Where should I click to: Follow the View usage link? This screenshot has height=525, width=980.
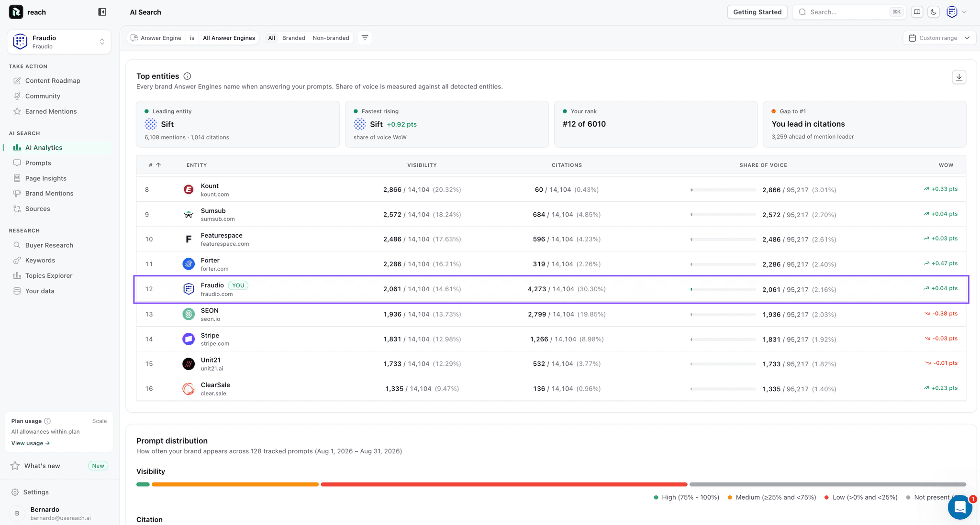point(31,443)
